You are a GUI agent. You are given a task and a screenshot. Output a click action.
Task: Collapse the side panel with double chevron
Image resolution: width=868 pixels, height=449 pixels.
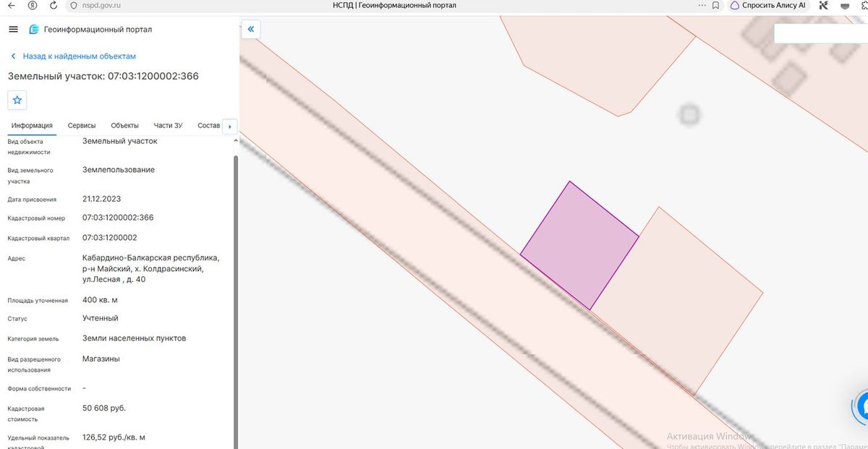click(250, 30)
